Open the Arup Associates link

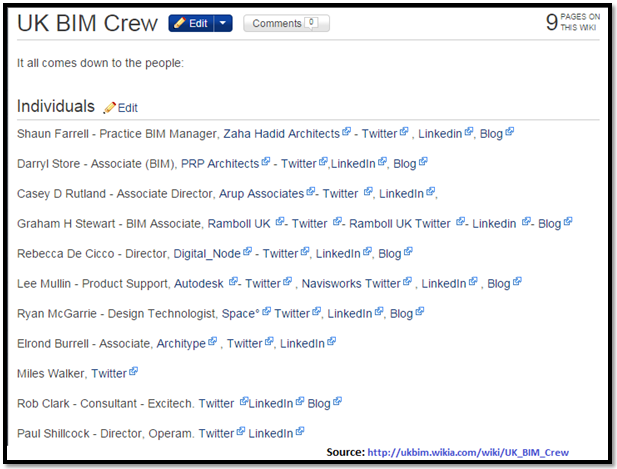[262, 194]
